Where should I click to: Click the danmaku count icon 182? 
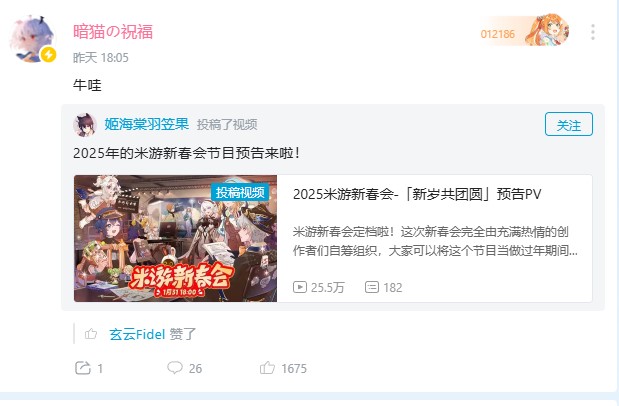(x=372, y=287)
